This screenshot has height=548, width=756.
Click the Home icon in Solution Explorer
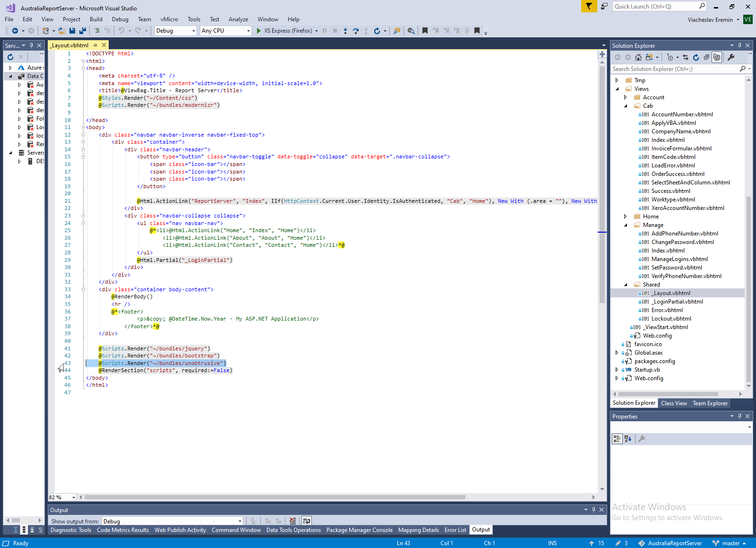[x=638, y=57]
